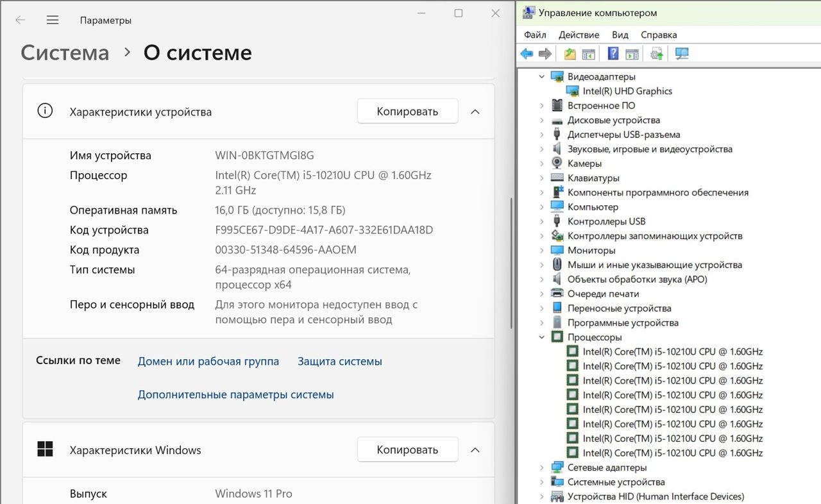The height and width of the screenshot is (504, 821).
Task: Open the Вид menu
Action: tap(620, 35)
